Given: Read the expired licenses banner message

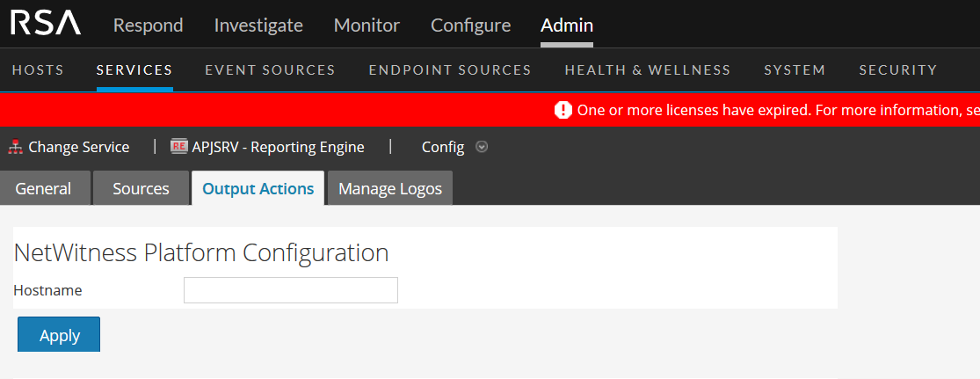Looking at the screenshot, I should pos(778,111).
